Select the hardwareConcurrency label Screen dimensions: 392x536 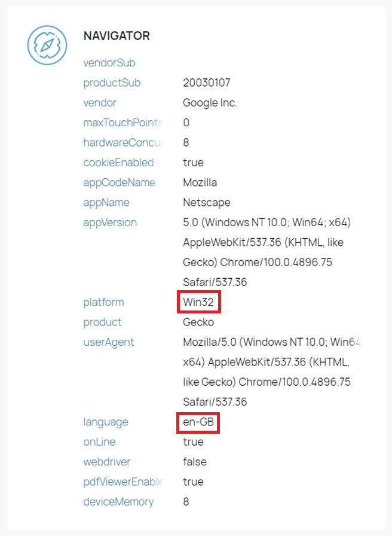[x=123, y=142]
